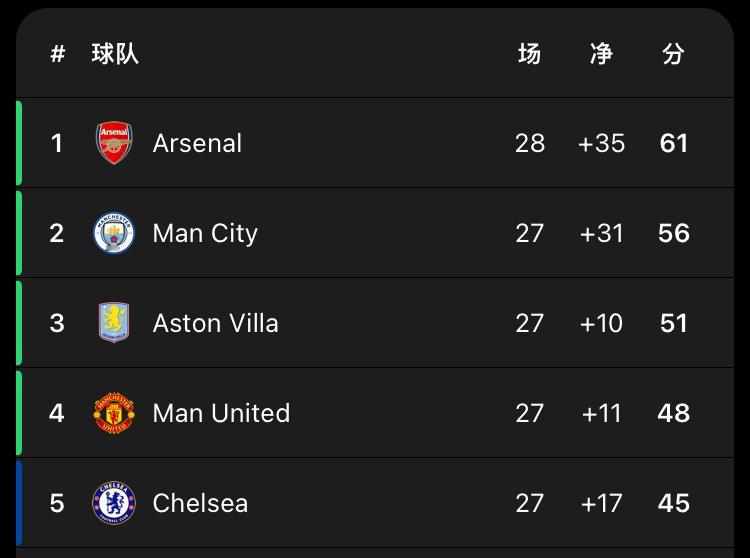This screenshot has height=558, width=750.
Task: Sort by the 净 column header
Action: 601,54
